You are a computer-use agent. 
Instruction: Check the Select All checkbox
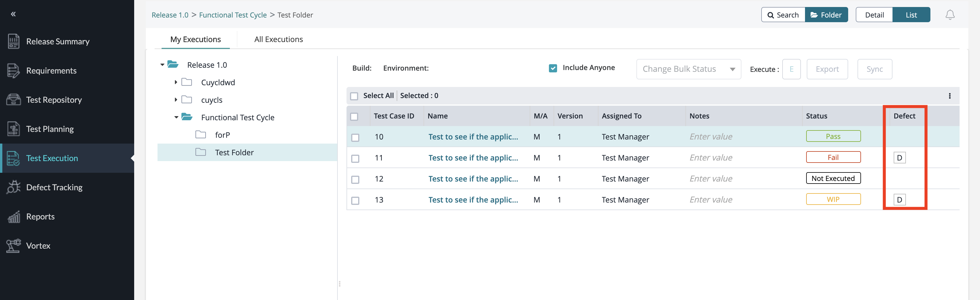pyautogui.click(x=354, y=96)
